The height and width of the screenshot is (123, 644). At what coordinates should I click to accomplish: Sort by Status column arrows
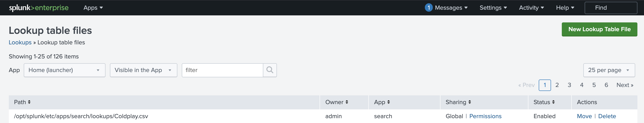point(553,102)
